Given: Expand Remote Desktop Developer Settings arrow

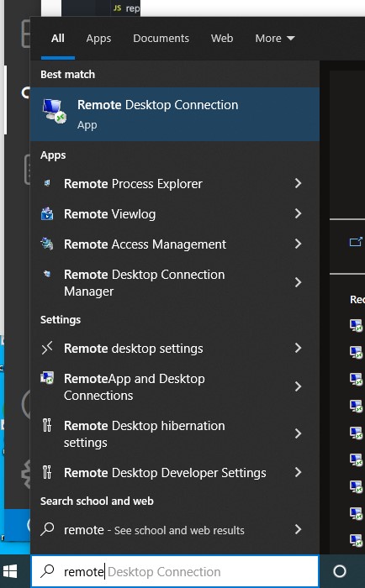Looking at the screenshot, I should pyautogui.click(x=299, y=472).
